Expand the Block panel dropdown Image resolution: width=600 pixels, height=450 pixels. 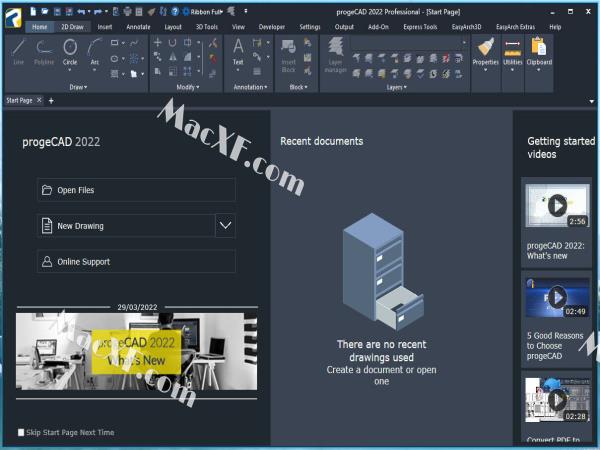(x=298, y=87)
